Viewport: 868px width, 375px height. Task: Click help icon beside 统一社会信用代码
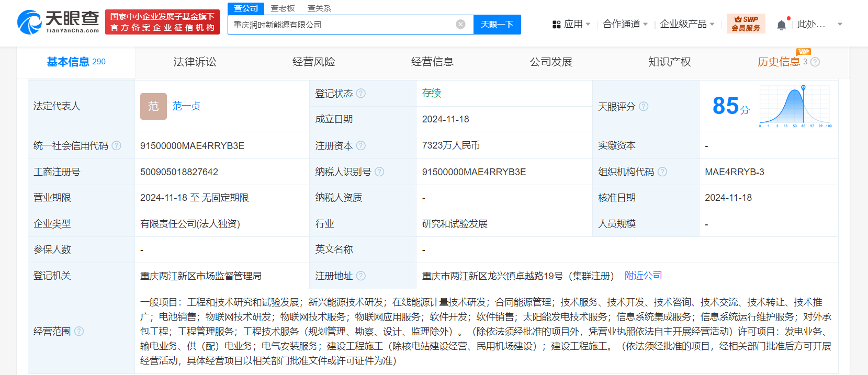[116, 146]
